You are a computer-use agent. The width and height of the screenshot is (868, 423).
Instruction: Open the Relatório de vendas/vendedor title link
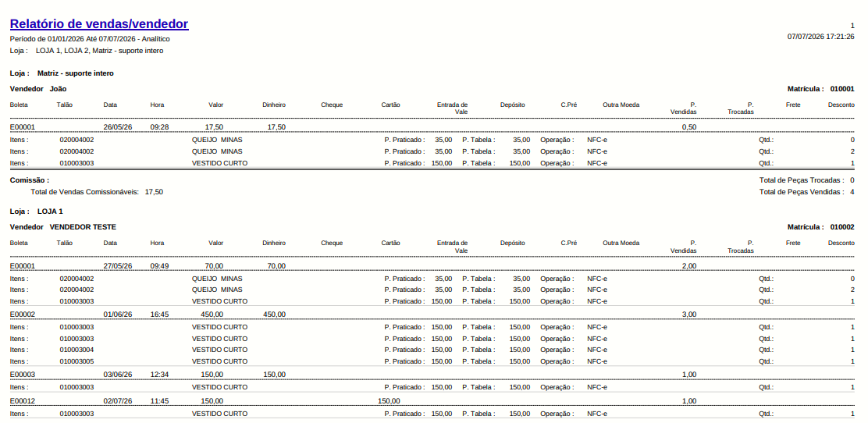point(99,24)
